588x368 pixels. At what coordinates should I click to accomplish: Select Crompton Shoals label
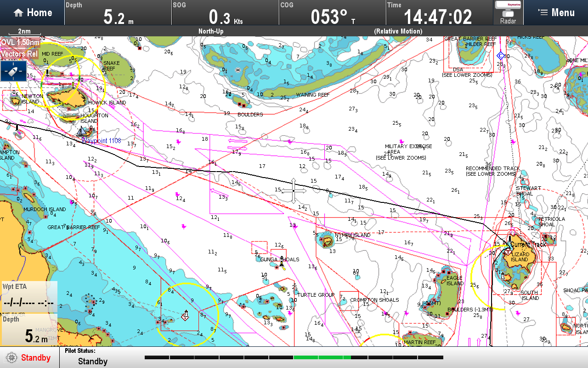pos(375,300)
